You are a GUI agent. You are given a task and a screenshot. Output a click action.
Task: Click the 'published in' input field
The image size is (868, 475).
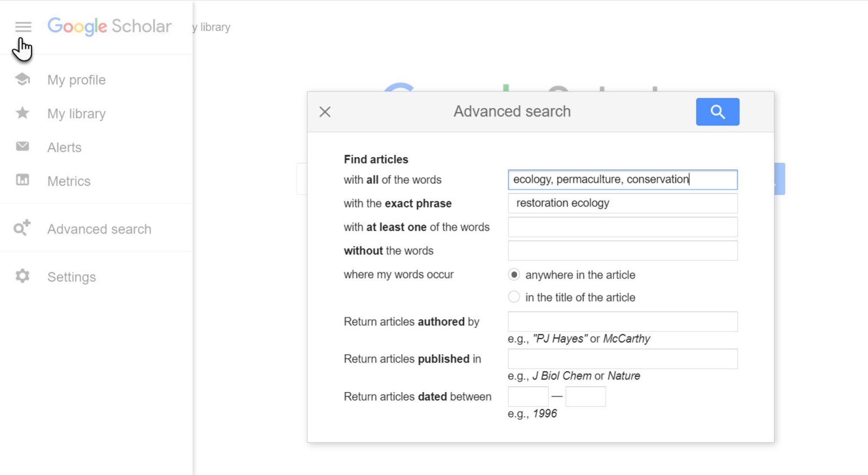[x=622, y=359]
